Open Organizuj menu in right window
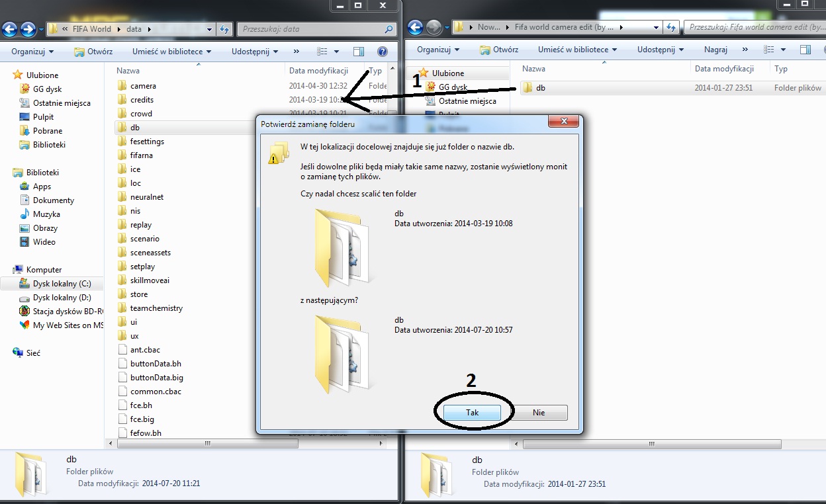Image resolution: width=826 pixels, height=504 pixels. (x=437, y=49)
